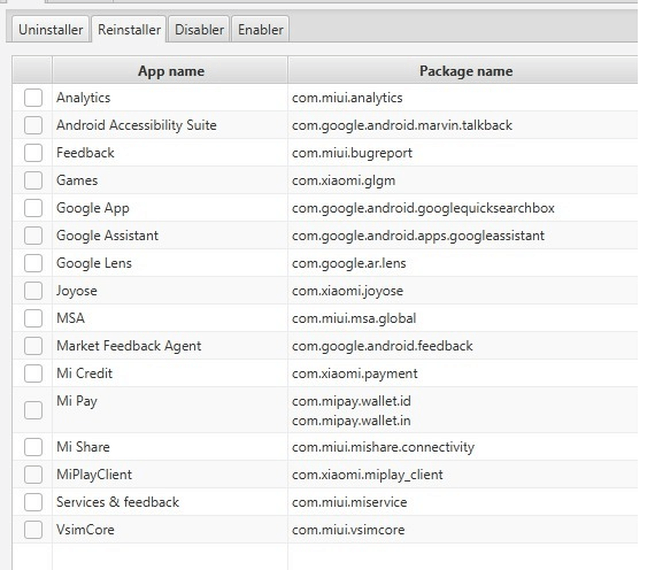This screenshot has width=655, height=570.
Task: Click the Services & feedback name
Action: (117, 502)
